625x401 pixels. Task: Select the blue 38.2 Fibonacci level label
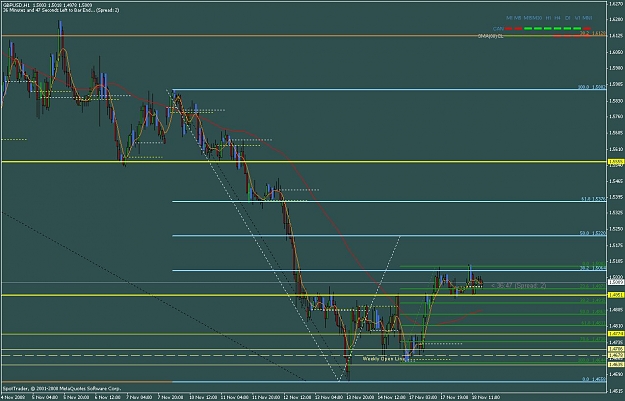tap(594, 268)
